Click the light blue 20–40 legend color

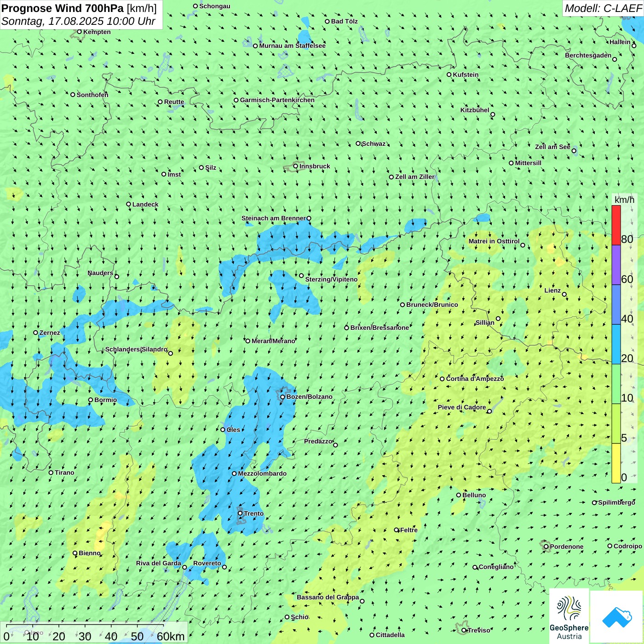click(616, 344)
